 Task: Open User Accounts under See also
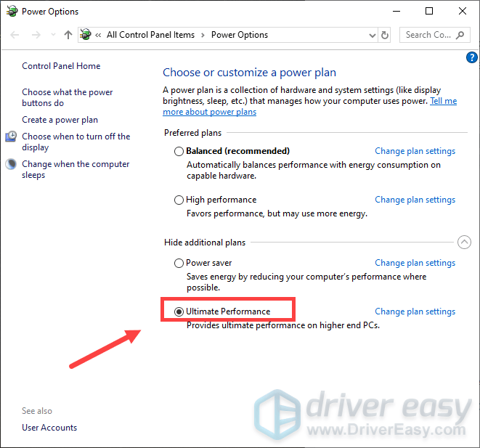49,428
